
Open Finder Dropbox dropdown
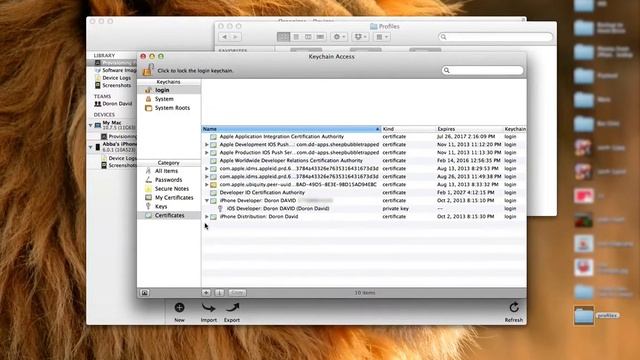(x=360, y=37)
